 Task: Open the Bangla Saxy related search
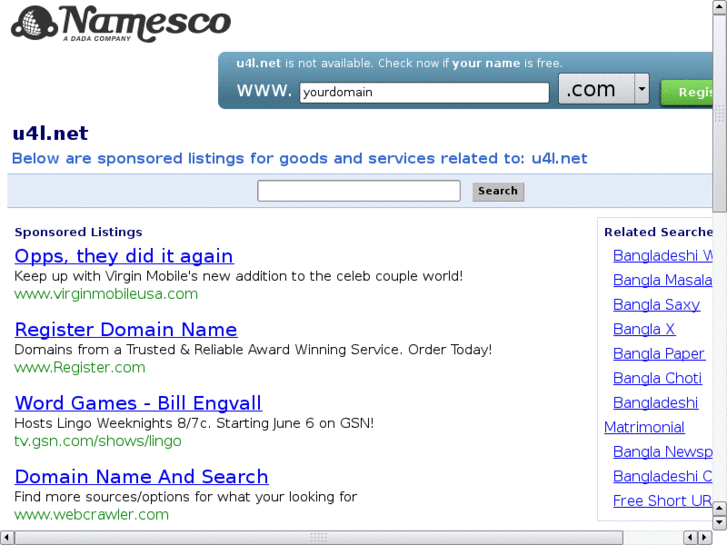pos(657,305)
